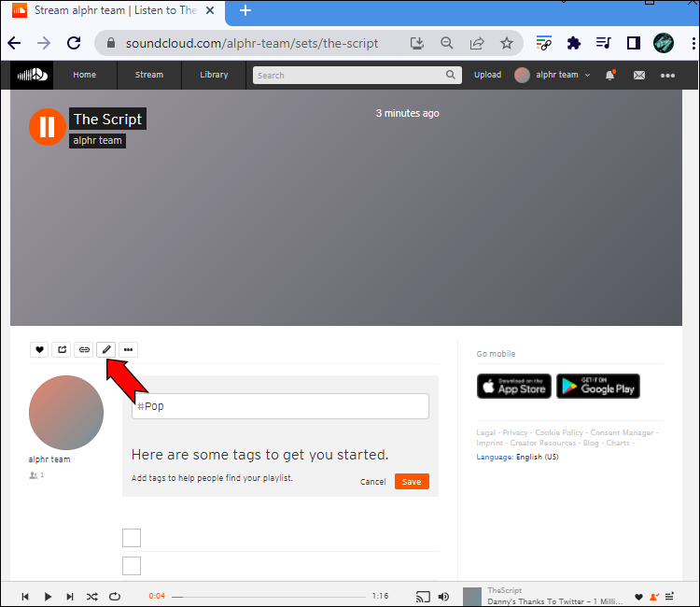Open the media control icon in toolbar

tap(604, 43)
